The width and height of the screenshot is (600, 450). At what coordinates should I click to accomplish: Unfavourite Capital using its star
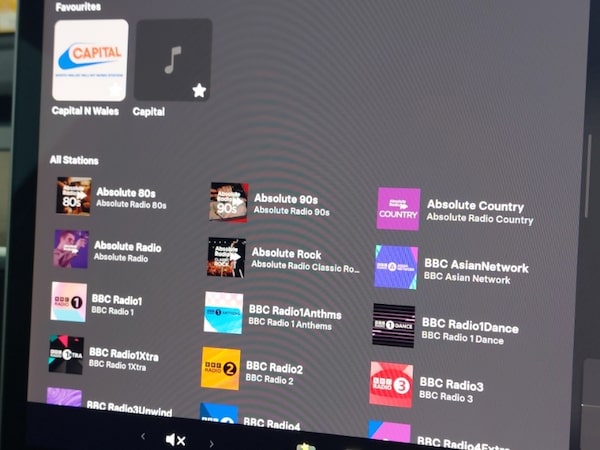coord(199,90)
